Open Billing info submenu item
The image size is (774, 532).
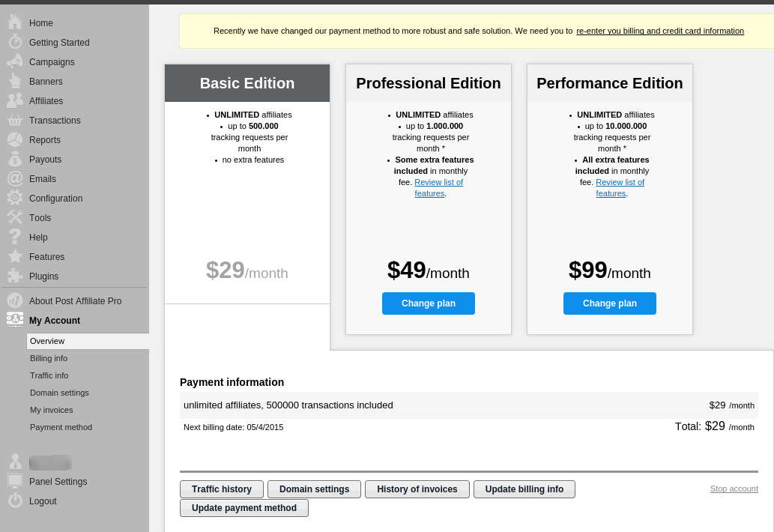pos(49,358)
